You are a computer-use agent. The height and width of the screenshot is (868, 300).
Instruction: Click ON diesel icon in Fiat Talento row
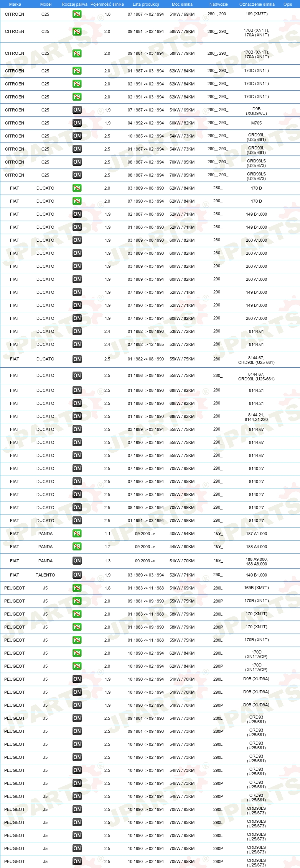pos(77,575)
